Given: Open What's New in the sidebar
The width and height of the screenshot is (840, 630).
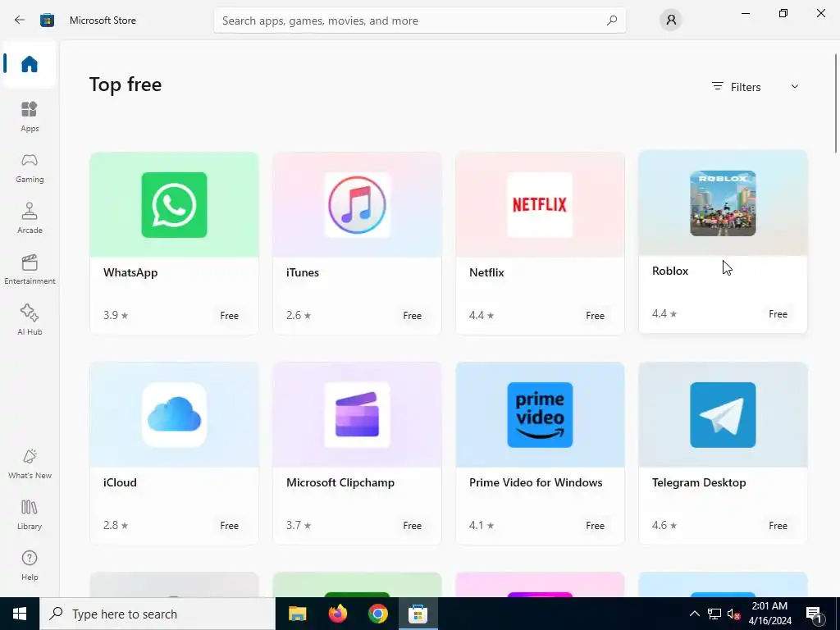Looking at the screenshot, I should [x=30, y=463].
